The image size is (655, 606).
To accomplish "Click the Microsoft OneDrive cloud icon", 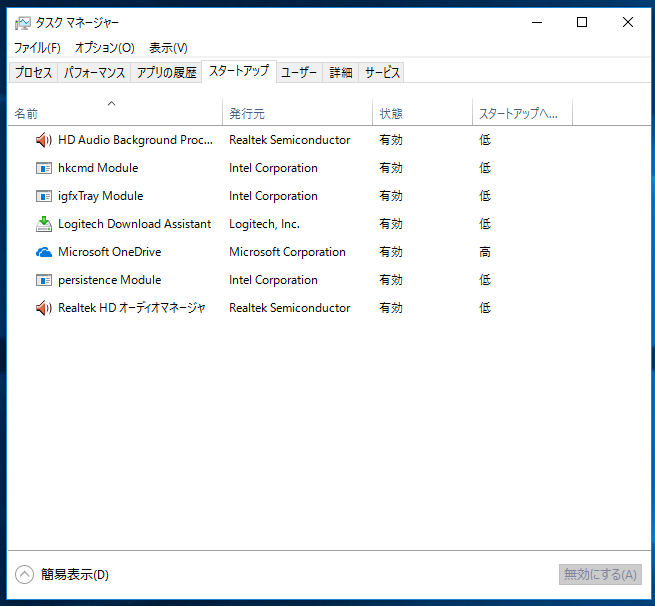I will click(x=44, y=252).
